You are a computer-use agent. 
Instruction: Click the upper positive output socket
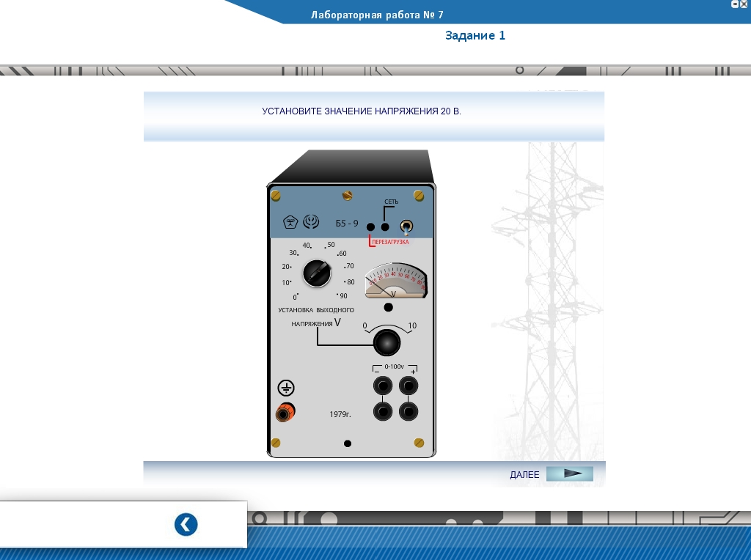[x=409, y=386]
